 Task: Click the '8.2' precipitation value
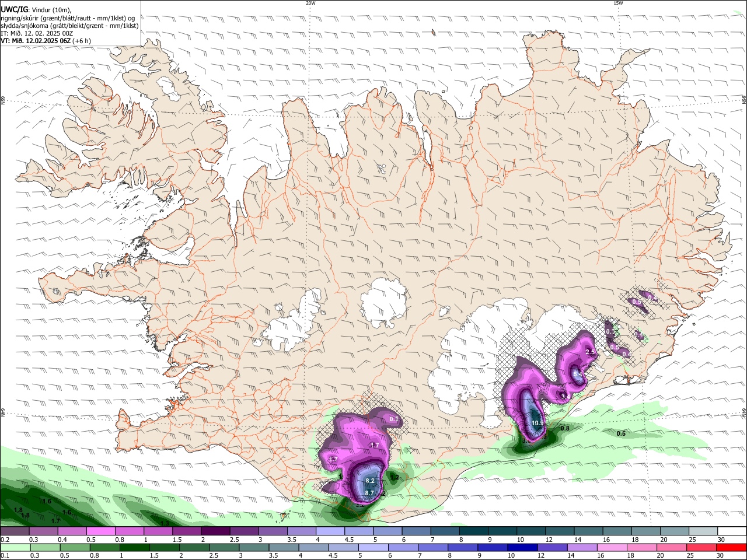pos(369,481)
